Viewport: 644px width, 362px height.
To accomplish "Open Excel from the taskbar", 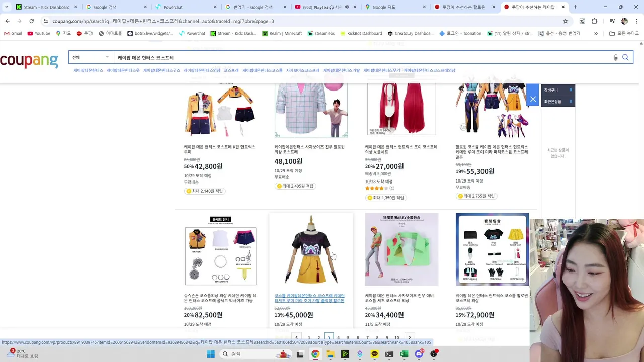I will click(x=404, y=354).
